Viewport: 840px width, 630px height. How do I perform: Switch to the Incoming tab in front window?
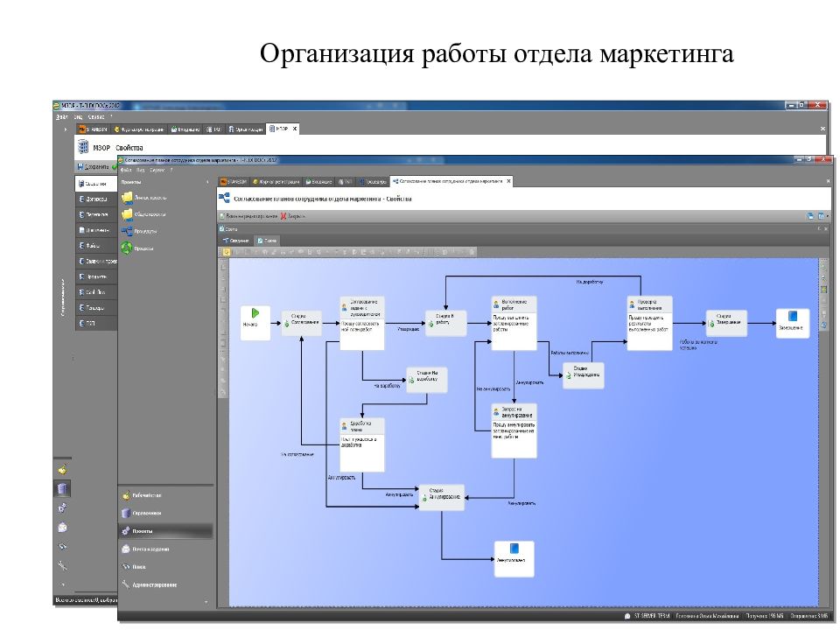[319, 182]
